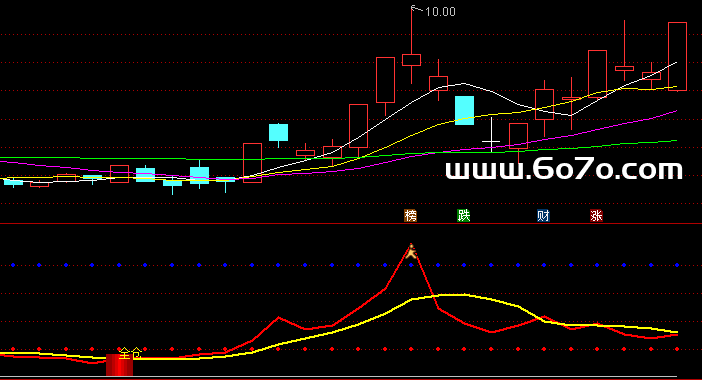The width and height of the screenshot is (702, 380).
Task: Click the red 涨 marker icon
Action: pyautogui.click(x=596, y=216)
